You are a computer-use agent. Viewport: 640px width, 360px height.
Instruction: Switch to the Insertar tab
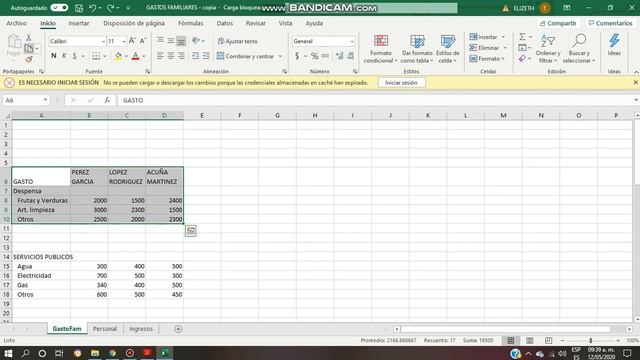coord(79,23)
